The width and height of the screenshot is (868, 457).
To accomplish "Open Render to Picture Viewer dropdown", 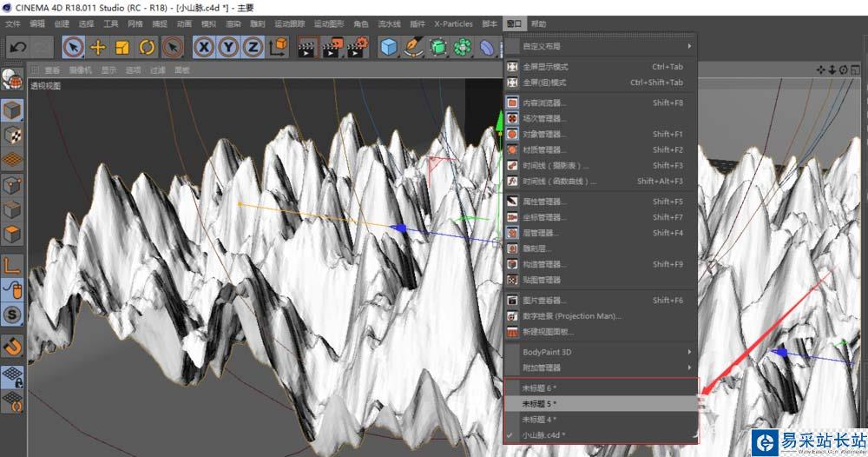I will tap(332, 47).
